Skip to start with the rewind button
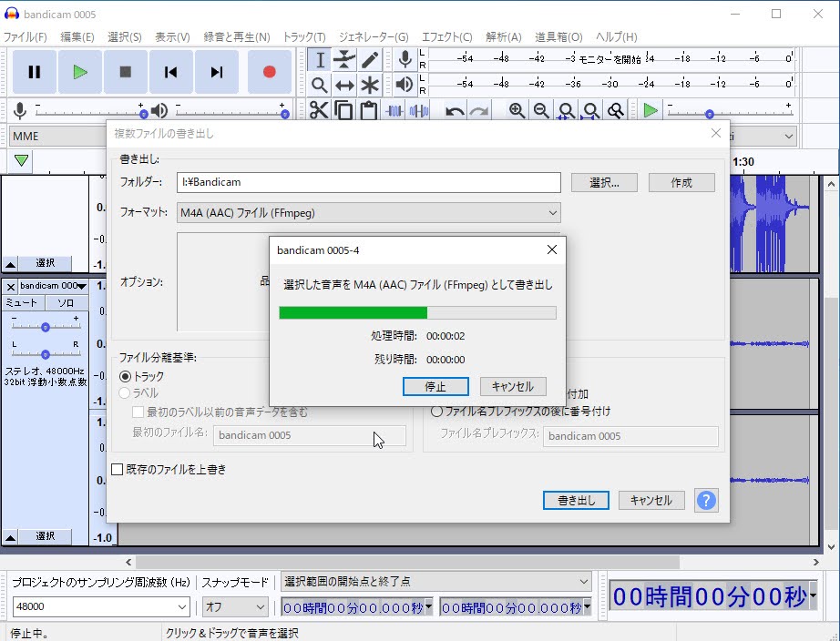This screenshot has height=641, width=840. 171,72
